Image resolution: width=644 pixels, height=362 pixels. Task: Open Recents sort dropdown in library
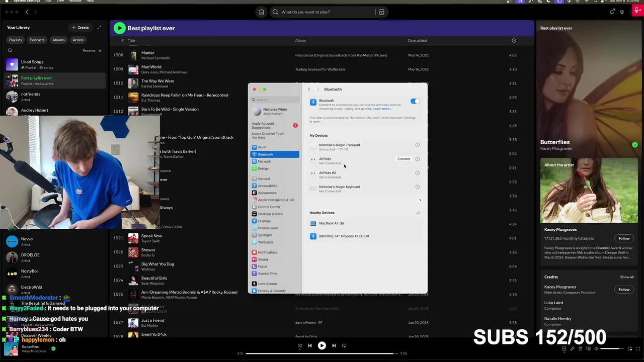coord(92,50)
